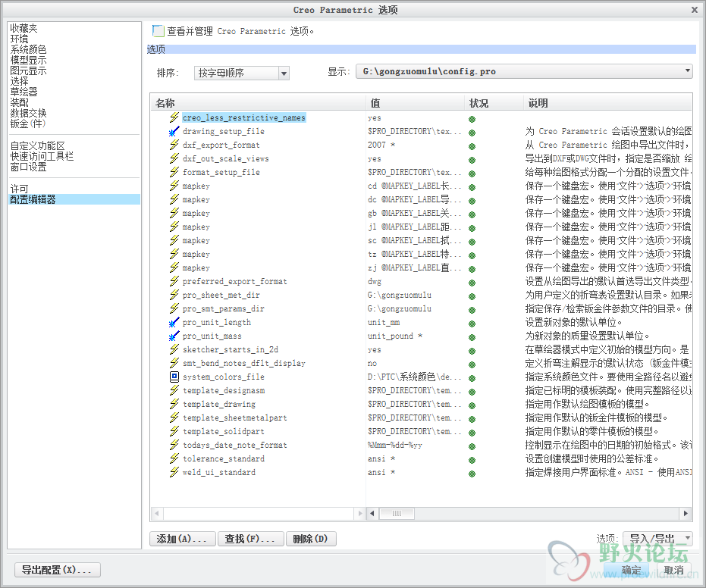Click lightning icon beside pro_smt_params_dir
This screenshot has width=706, height=588.
(x=174, y=308)
